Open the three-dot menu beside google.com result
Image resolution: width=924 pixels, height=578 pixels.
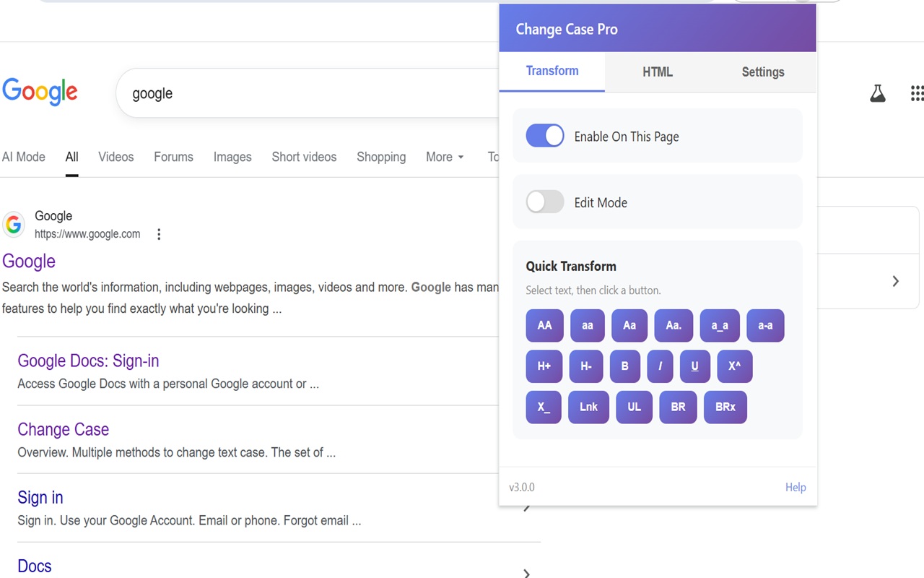click(159, 234)
